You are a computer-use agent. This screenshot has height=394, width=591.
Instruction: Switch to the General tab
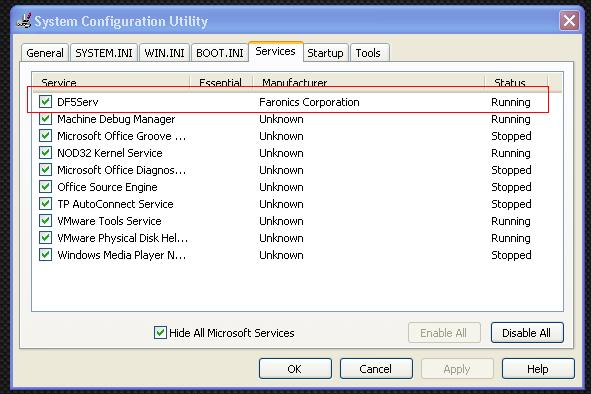[45, 53]
